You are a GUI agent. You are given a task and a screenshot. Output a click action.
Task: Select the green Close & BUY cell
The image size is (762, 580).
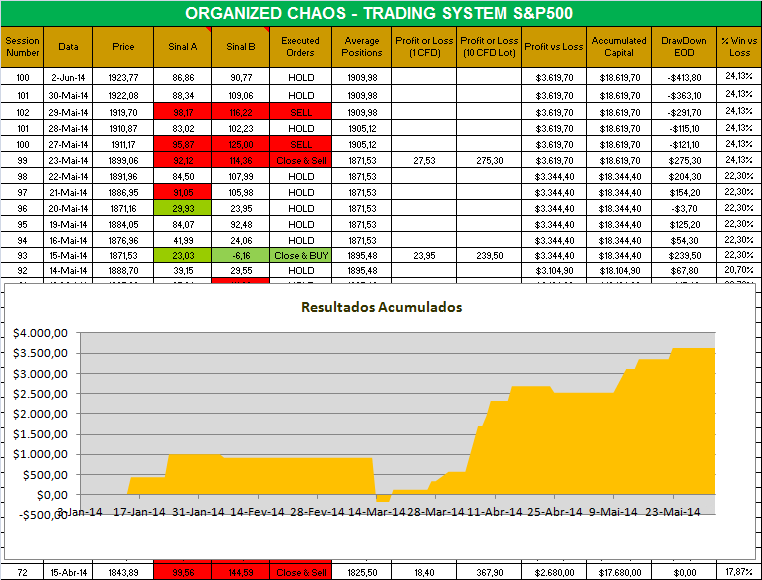(300, 255)
